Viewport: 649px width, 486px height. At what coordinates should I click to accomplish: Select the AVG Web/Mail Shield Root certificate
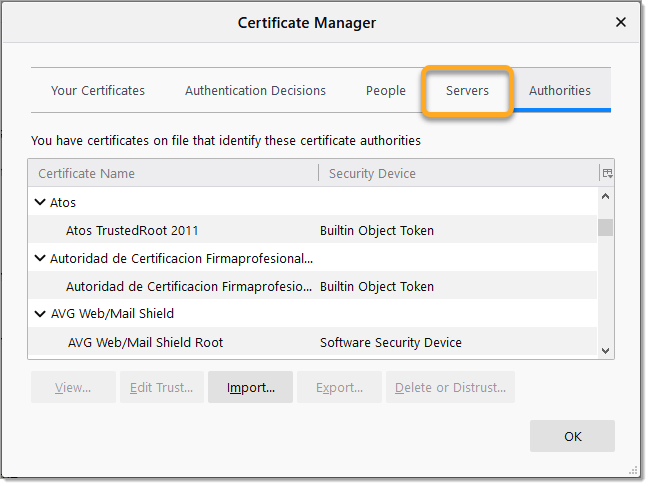pyautogui.click(x=145, y=342)
